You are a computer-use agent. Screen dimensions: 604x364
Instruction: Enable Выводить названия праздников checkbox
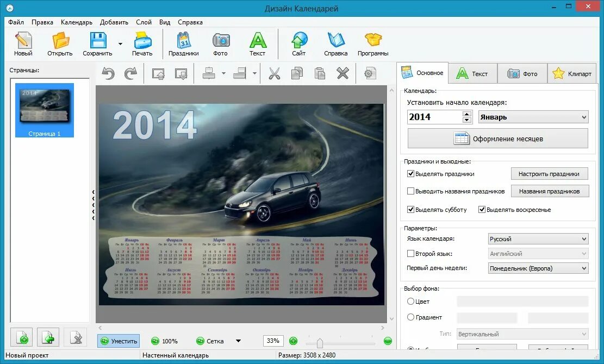coord(410,191)
